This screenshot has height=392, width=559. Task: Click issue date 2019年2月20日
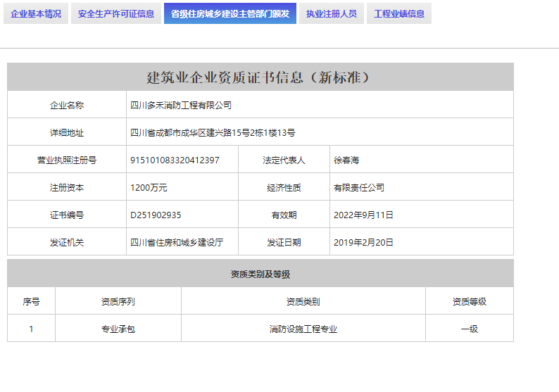[363, 243]
